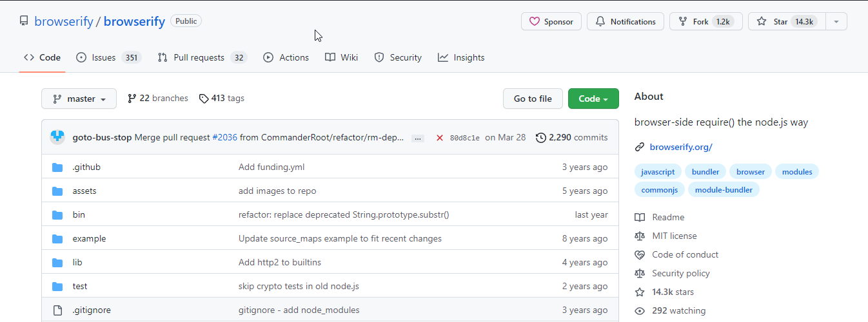Select the modules topic tag
This screenshot has width=868, height=322.
(x=797, y=172)
